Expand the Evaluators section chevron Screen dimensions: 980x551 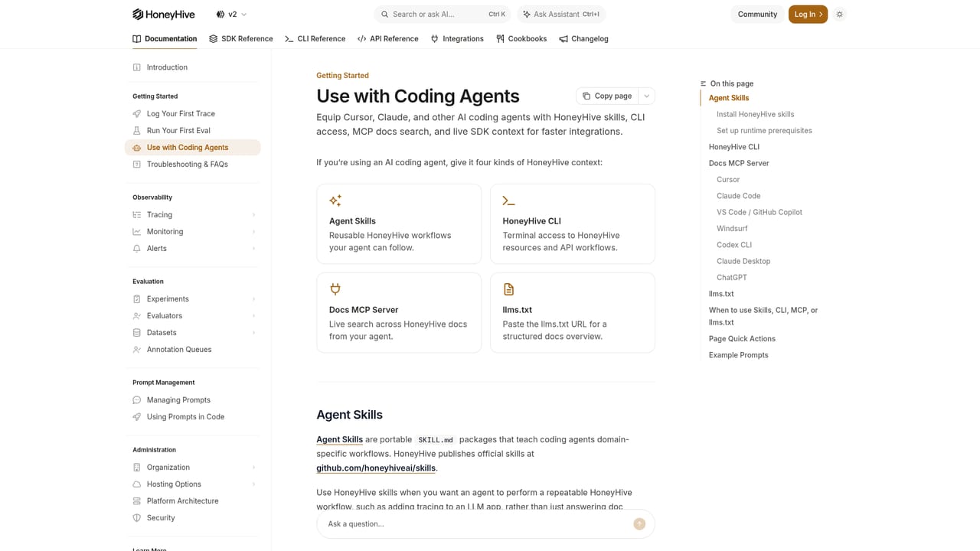click(253, 316)
